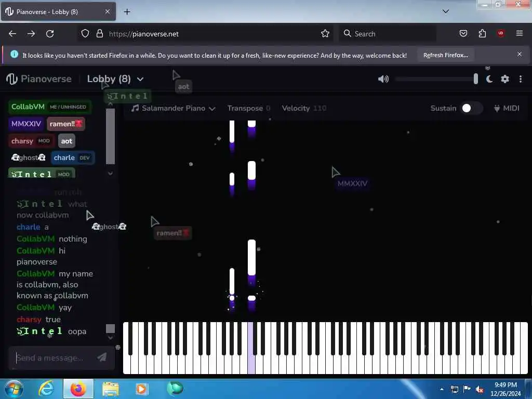Go back with browser back arrow
This screenshot has height=399, width=532.
click(x=12, y=34)
